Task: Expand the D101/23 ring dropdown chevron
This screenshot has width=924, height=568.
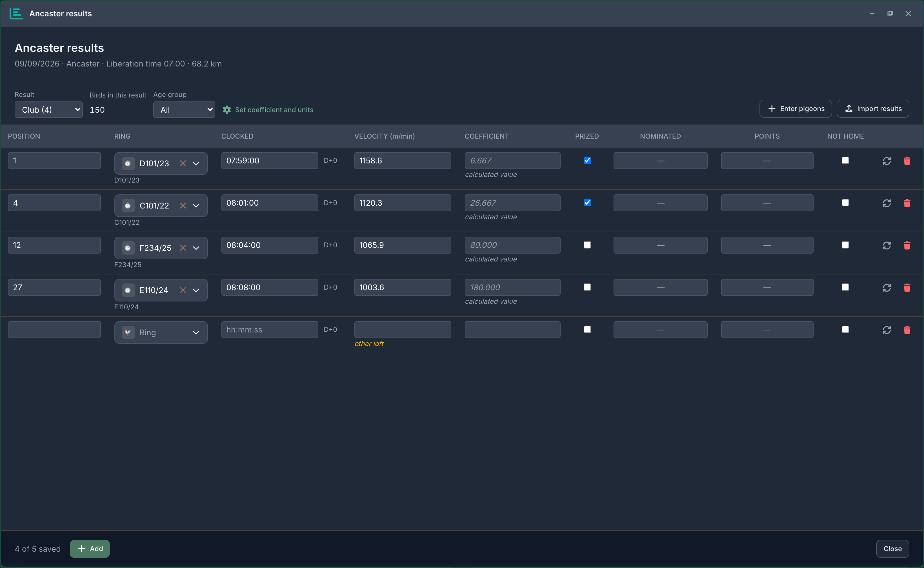Action: [x=196, y=163]
